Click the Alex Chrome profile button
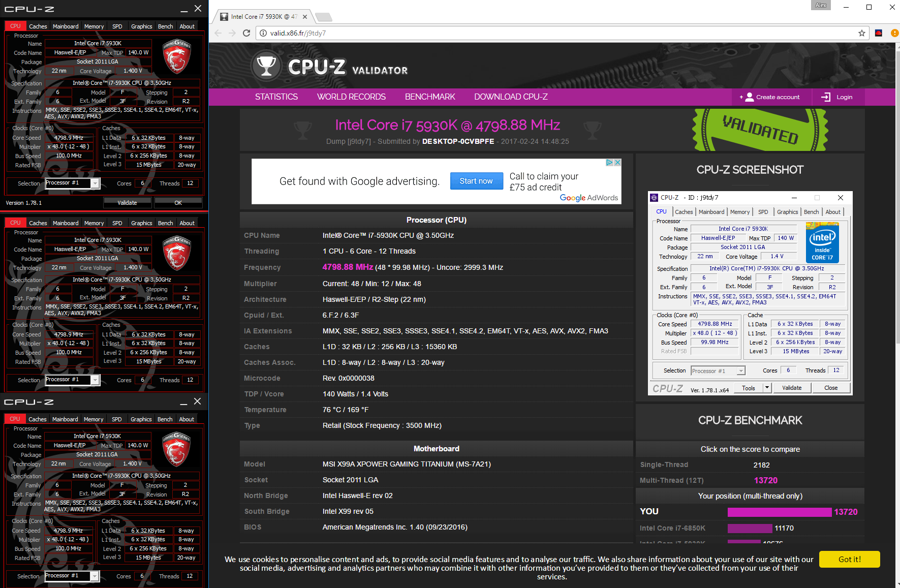This screenshot has height=588, width=900. point(821,5)
